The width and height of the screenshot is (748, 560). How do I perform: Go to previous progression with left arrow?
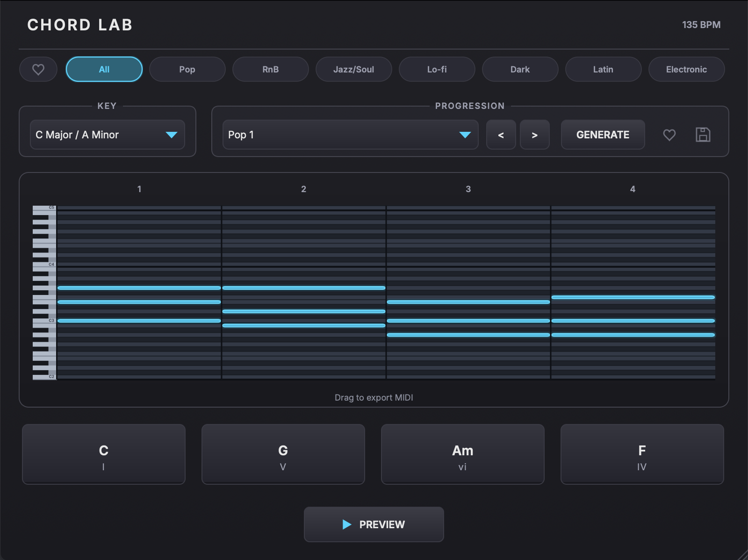[501, 135]
